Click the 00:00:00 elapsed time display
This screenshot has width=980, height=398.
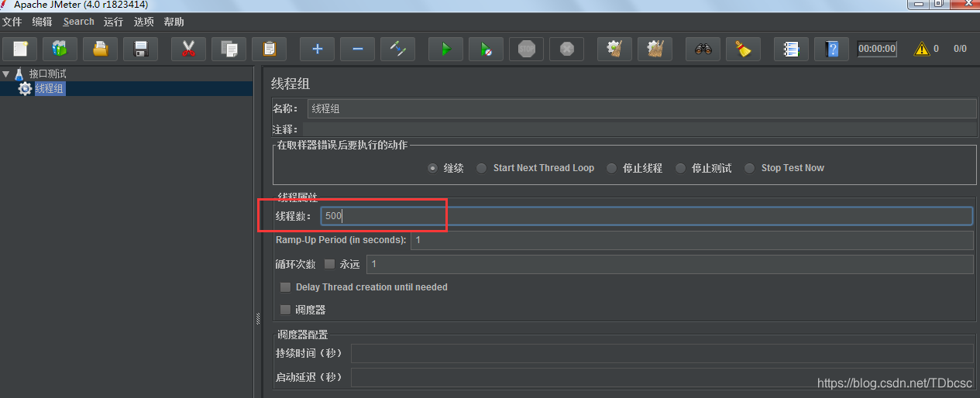tap(877, 49)
